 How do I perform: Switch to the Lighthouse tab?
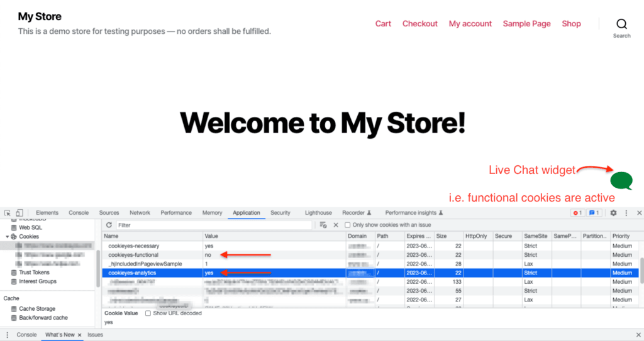click(x=318, y=213)
